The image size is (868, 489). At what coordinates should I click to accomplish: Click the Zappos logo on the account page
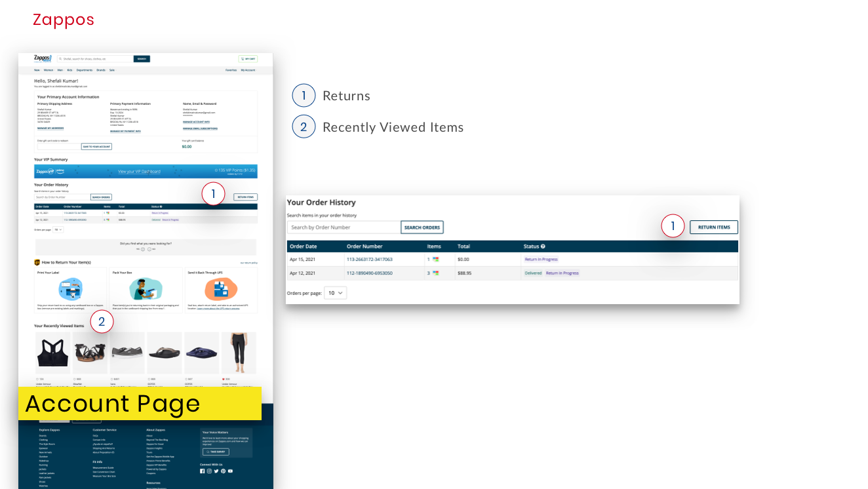(x=43, y=58)
